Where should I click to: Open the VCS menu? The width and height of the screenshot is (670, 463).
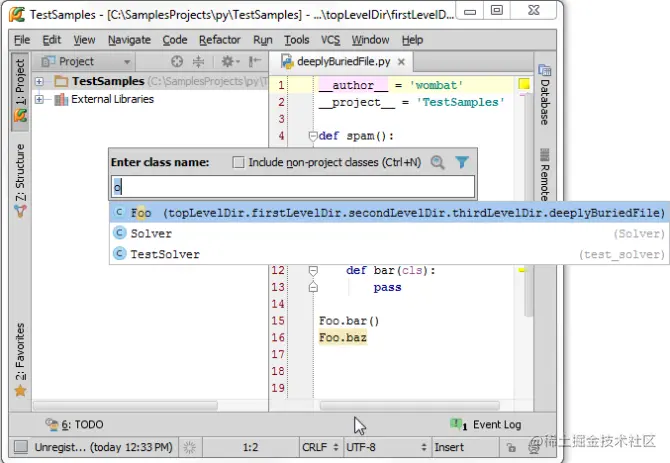click(330, 40)
